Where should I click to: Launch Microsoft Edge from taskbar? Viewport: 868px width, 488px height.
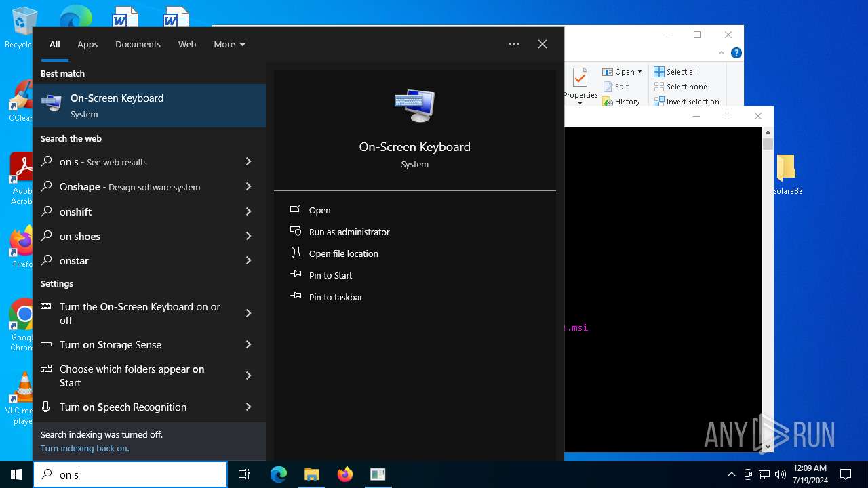279,474
